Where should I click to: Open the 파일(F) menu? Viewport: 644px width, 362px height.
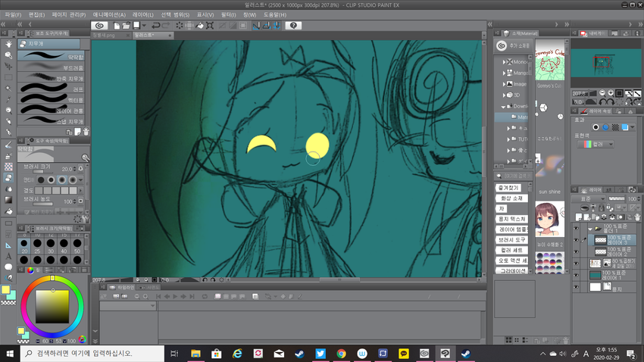point(13,14)
